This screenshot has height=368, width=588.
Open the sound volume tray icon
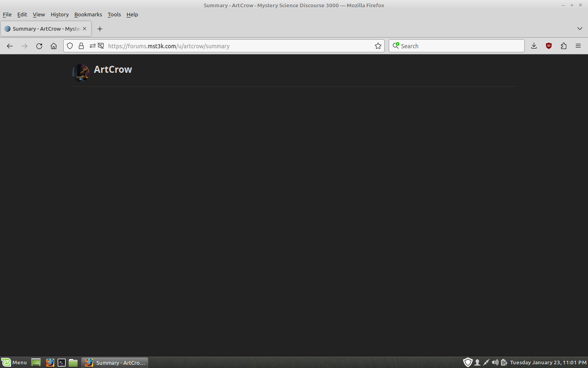(495, 362)
